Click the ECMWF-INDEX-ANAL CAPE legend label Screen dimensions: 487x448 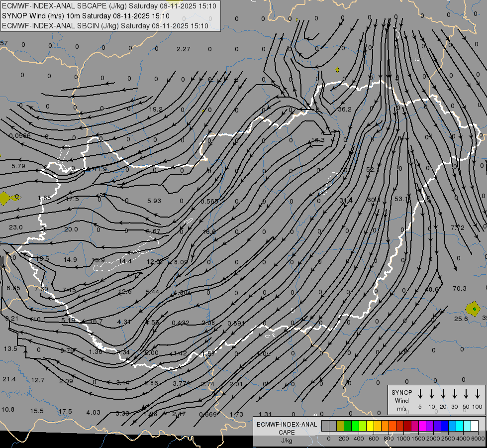tap(287, 428)
